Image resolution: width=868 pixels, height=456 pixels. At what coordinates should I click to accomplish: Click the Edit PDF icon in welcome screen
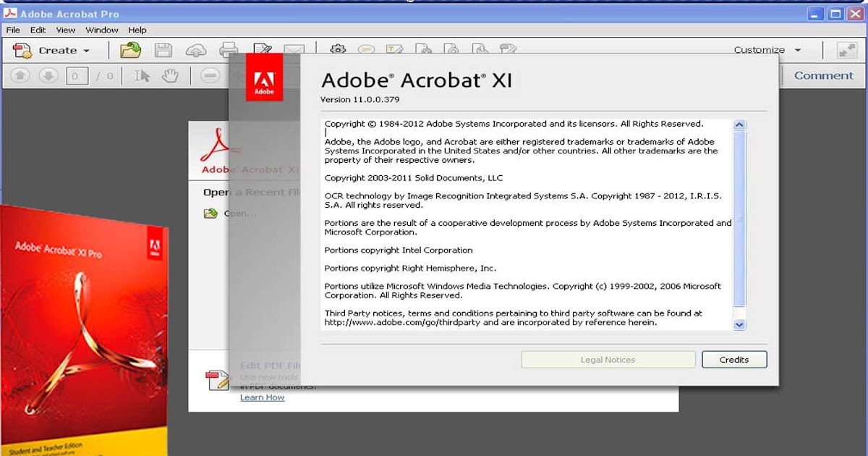pyautogui.click(x=217, y=379)
